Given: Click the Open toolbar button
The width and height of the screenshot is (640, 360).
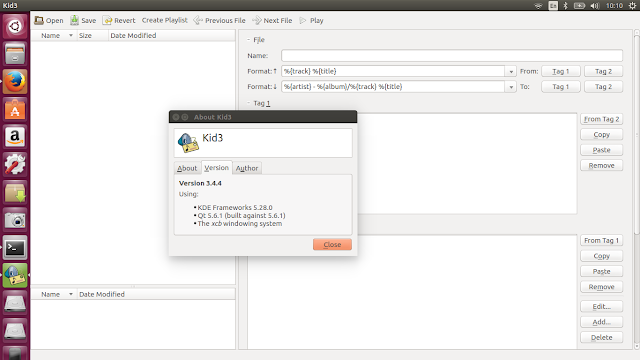Looking at the screenshot, I should coord(49,20).
